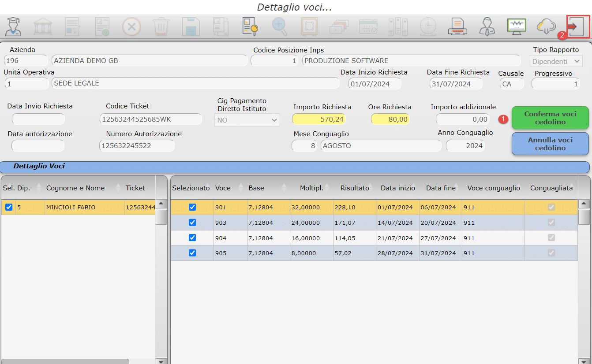The height and width of the screenshot is (364, 592).
Task: Open the Tipo Rapporto Dipendenti dropdown
Action: tap(556, 61)
